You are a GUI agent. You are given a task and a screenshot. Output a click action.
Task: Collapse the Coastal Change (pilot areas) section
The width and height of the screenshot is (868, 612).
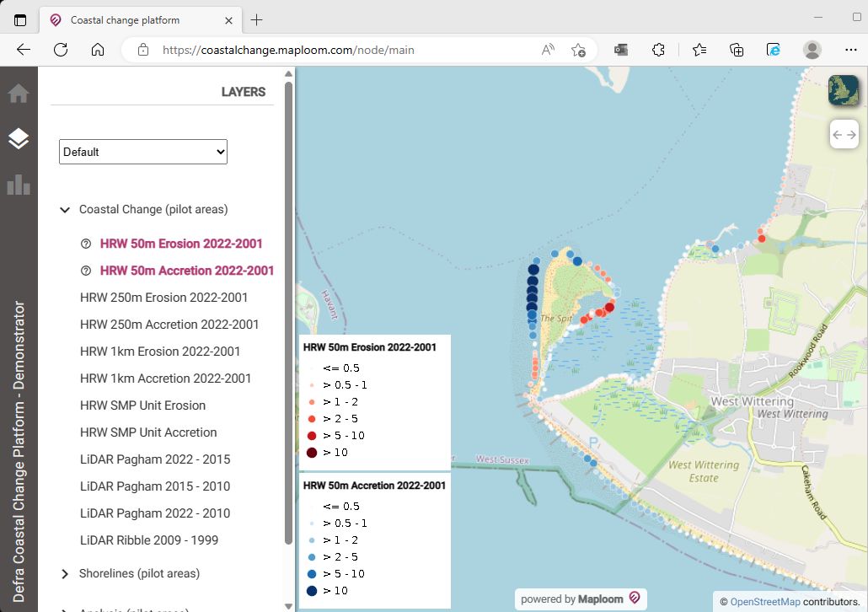(x=65, y=209)
